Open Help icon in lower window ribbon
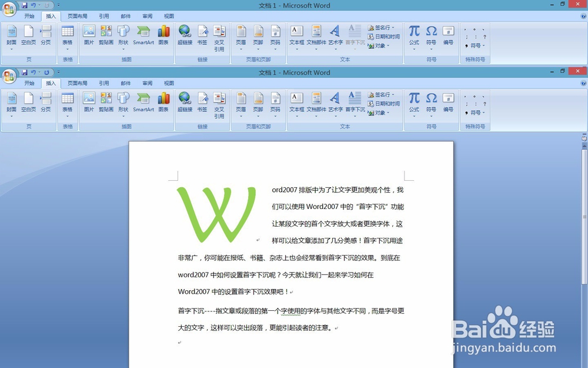This screenshot has width=588, height=368. point(583,83)
